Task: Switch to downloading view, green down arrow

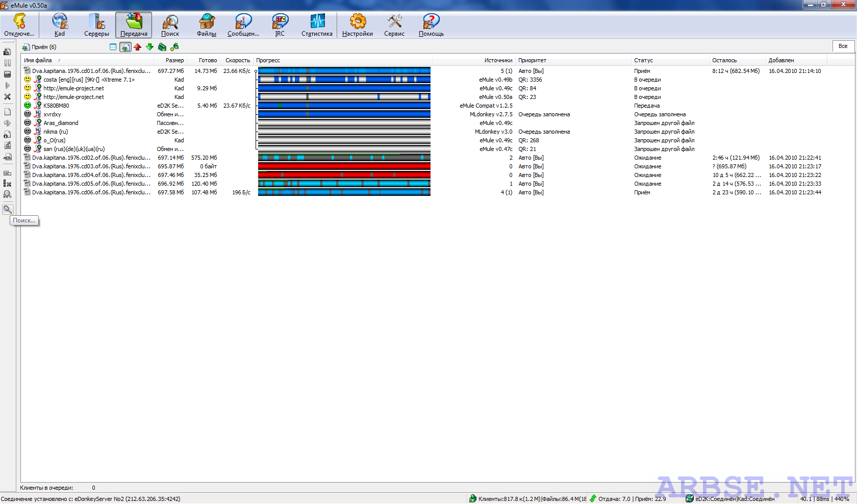Action: (x=149, y=47)
